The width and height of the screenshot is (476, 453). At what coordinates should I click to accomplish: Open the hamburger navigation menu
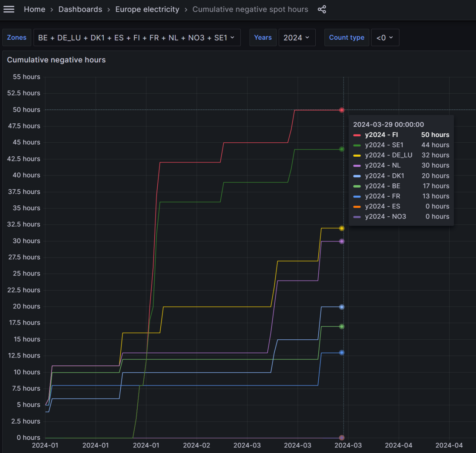tap(9, 9)
